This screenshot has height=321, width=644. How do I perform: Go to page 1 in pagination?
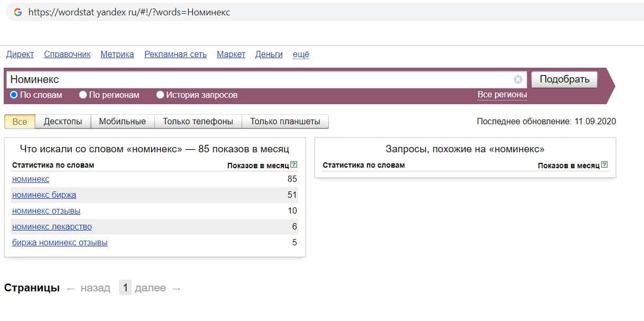tap(125, 288)
